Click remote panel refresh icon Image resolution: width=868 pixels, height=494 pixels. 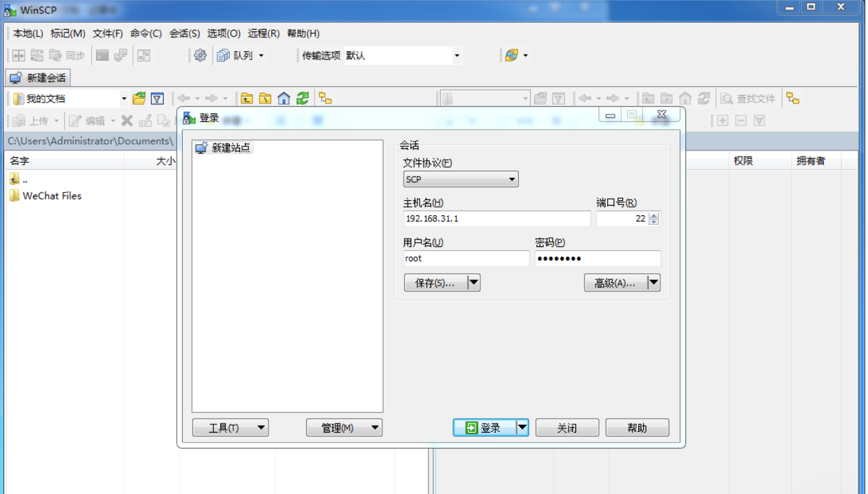tap(704, 99)
